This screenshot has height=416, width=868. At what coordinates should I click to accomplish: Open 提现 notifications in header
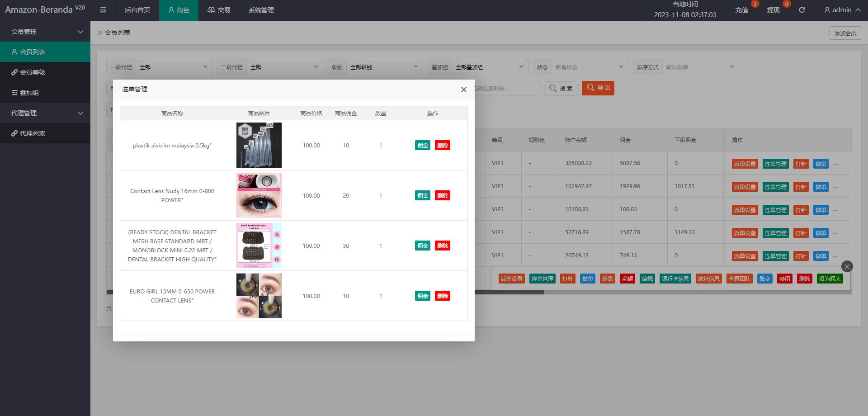[x=773, y=10]
